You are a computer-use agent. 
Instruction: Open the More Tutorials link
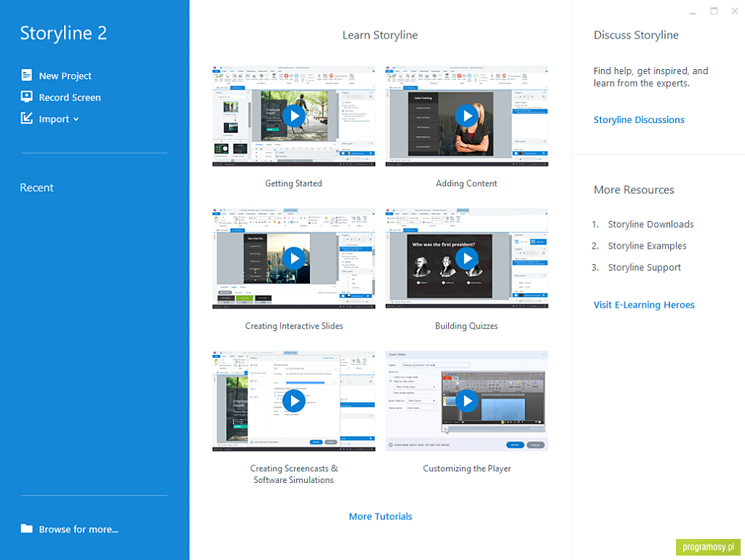[381, 516]
